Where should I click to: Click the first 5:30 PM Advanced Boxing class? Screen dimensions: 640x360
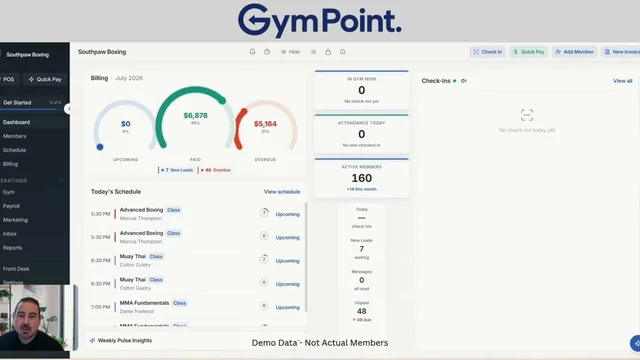[x=196, y=214]
